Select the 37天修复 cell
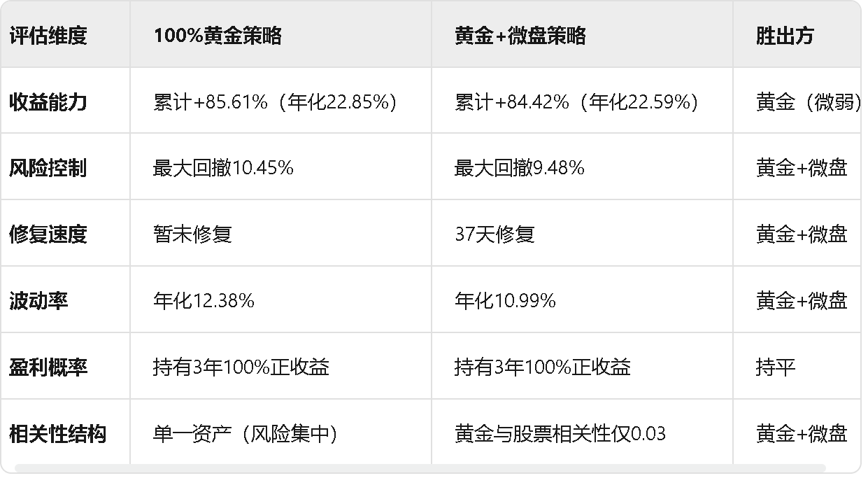This screenshot has width=868, height=485. tap(582, 234)
